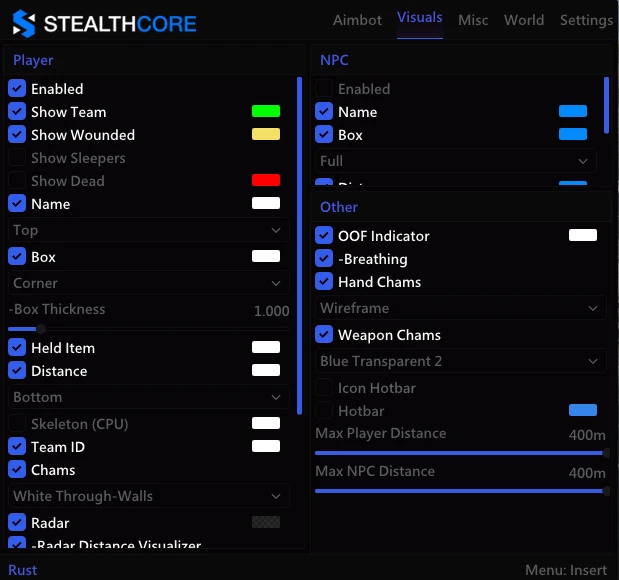Image resolution: width=619 pixels, height=580 pixels.
Task: Uncheck the NPC Name checkbox
Action: 324,111
